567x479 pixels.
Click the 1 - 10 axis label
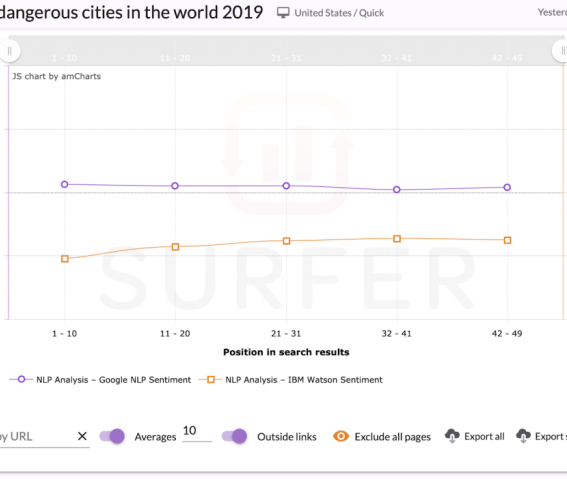[x=64, y=334]
